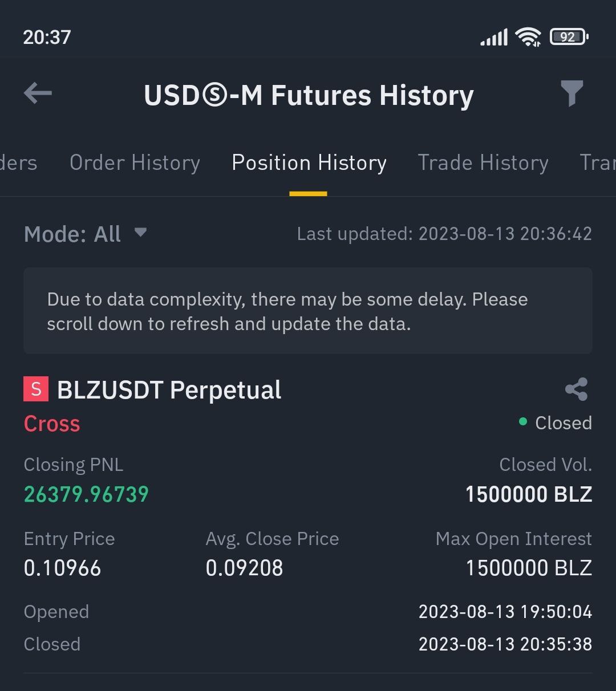This screenshot has width=616, height=691.
Task: Tap the Last updated timestamp
Action: tap(444, 234)
